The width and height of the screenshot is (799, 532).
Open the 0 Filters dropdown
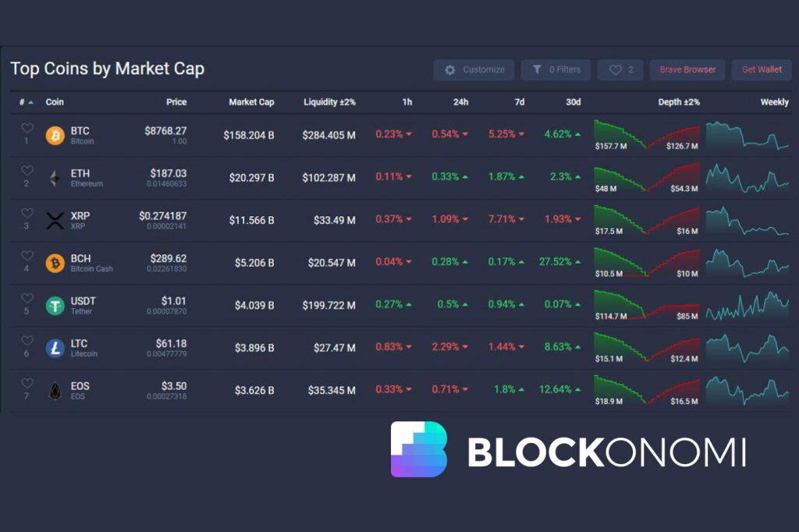pos(556,70)
